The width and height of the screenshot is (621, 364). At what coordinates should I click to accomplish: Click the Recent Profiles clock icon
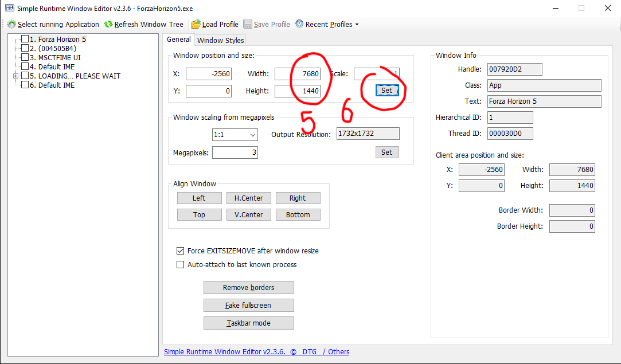299,24
